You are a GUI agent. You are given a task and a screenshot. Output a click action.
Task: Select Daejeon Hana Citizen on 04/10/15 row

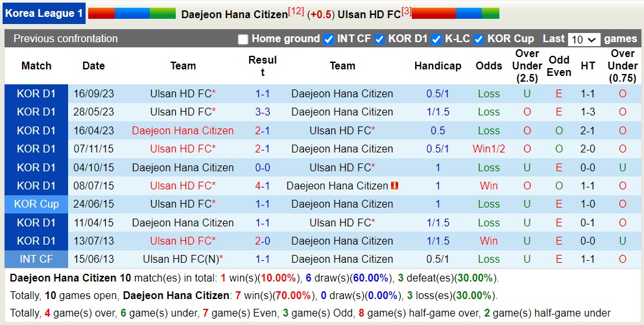pyautogui.click(x=183, y=167)
